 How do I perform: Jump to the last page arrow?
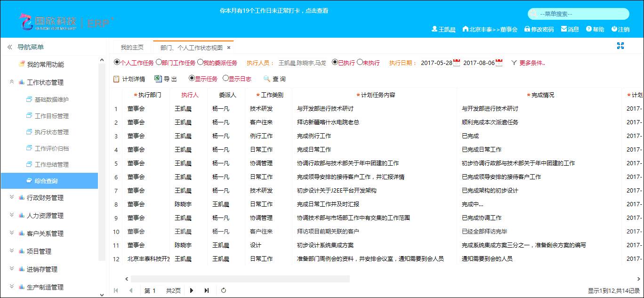[206, 290]
